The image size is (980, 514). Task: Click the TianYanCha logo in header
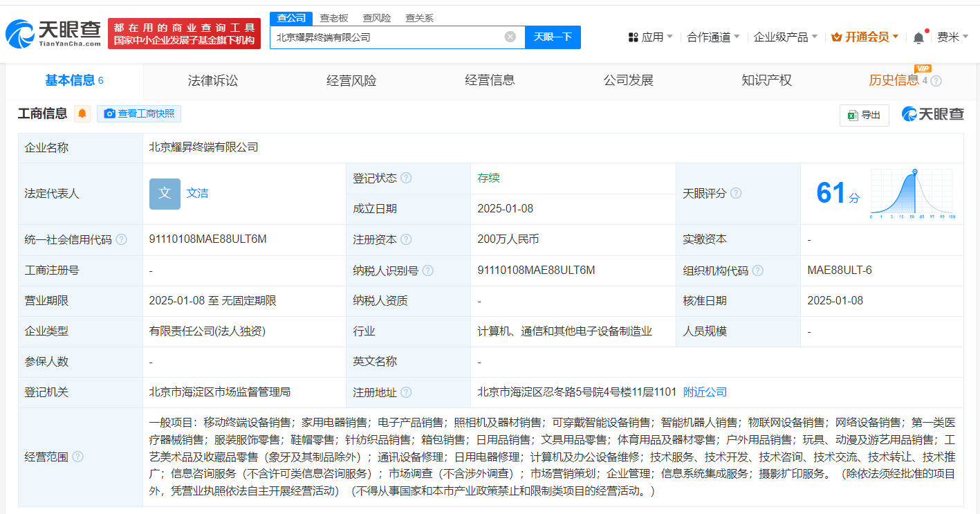pyautogui.click(x=54, y=33)
